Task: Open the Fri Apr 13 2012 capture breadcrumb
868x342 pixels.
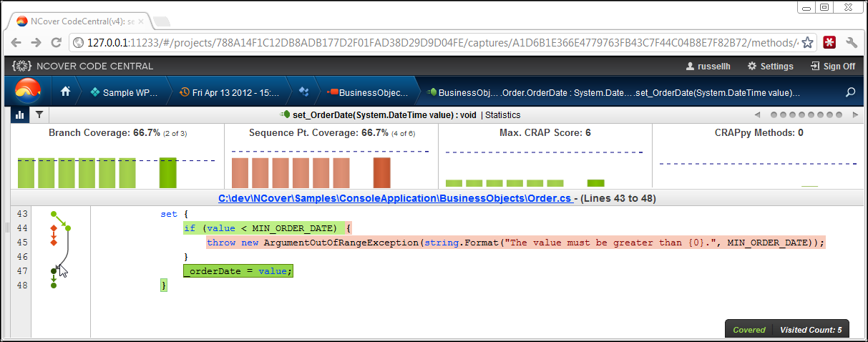Action: [x=230, y=92]
